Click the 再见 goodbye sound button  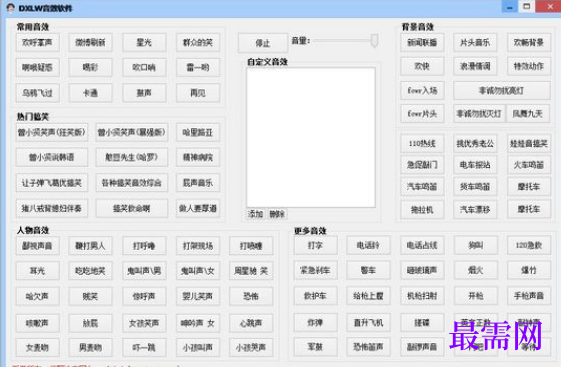197,93
